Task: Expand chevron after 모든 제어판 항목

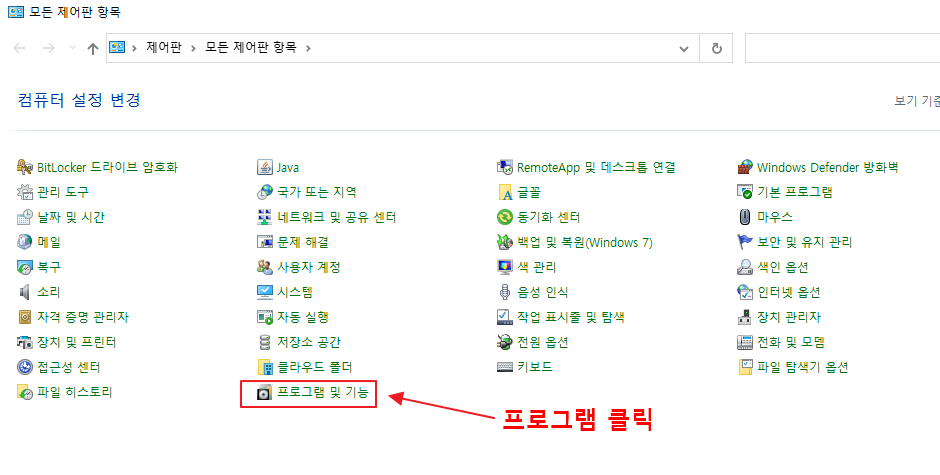Action: click(x=308, y=48)
